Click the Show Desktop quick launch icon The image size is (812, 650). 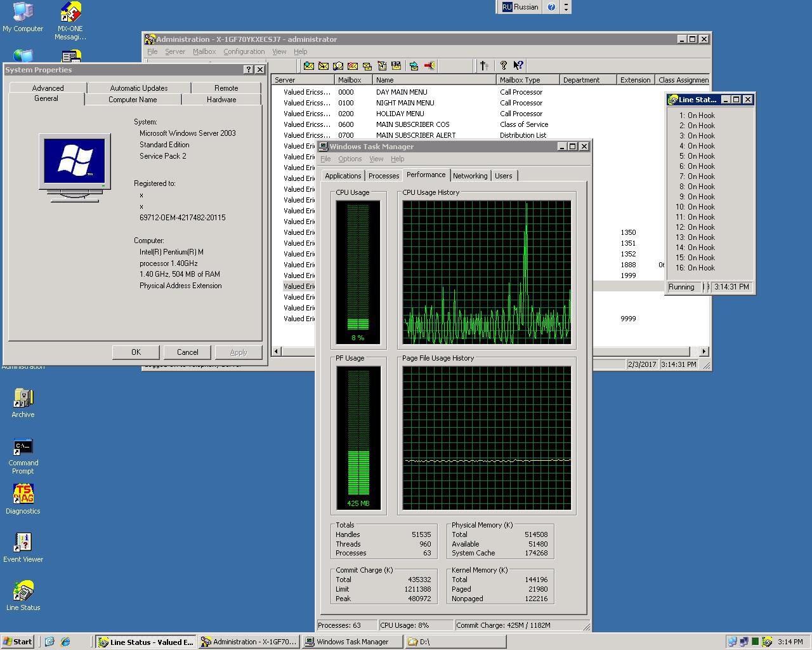[50, 642]
